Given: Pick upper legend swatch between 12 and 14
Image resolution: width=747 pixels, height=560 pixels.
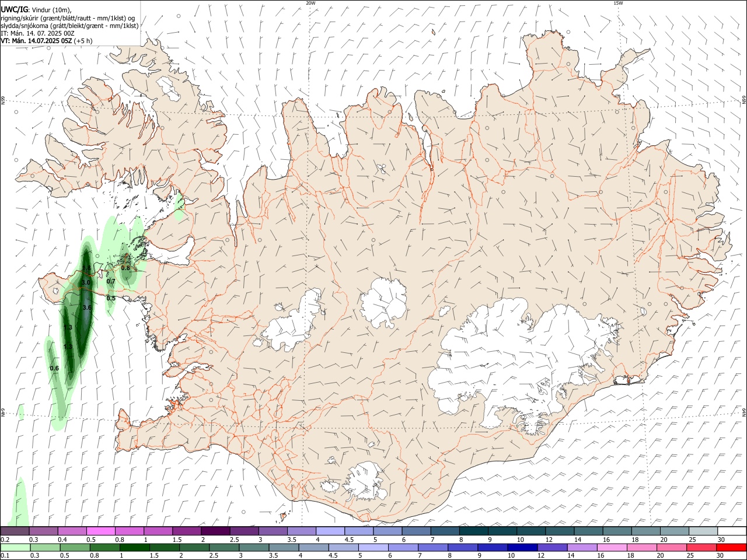Looking at the screenshot, I should (559, 531).
